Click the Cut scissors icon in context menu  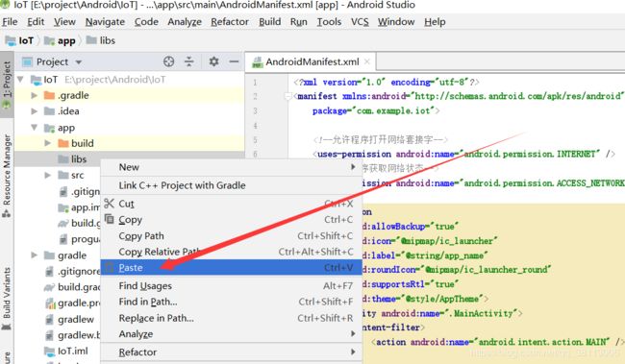coord(109,204)
